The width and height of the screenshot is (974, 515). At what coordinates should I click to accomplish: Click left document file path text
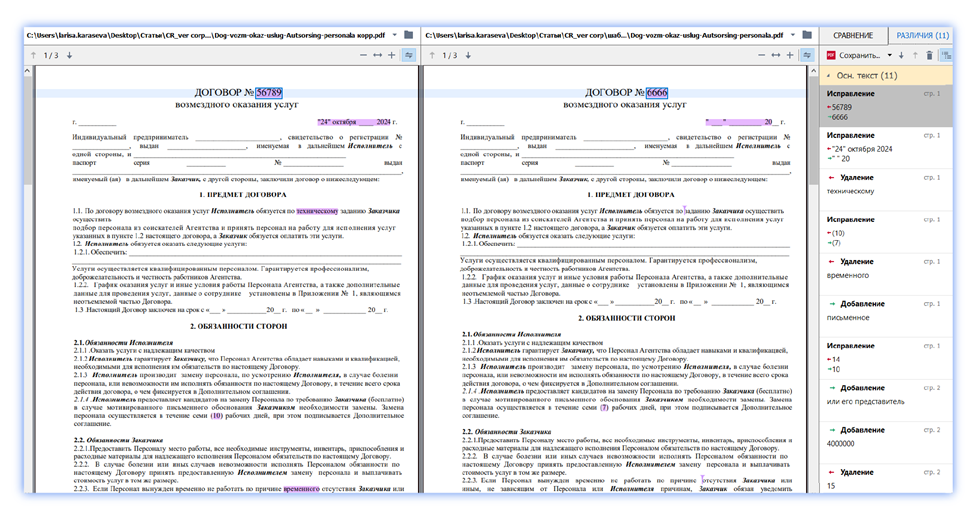click(206, 35)
